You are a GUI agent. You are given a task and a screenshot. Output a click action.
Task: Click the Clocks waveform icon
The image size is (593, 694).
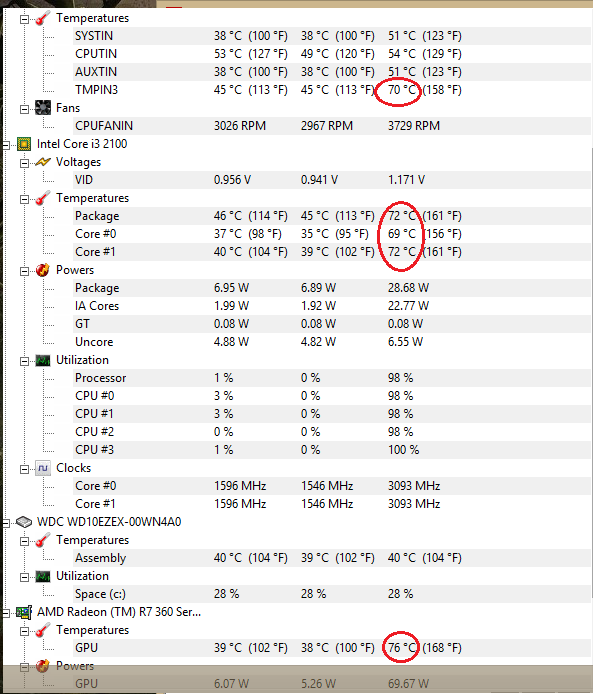click(43, 468)
